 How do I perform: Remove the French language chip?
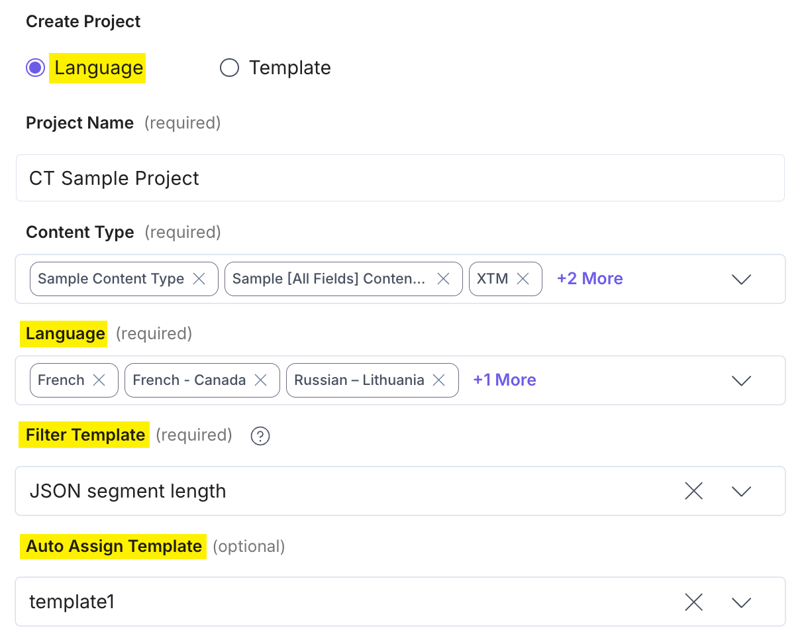point(99,380)
